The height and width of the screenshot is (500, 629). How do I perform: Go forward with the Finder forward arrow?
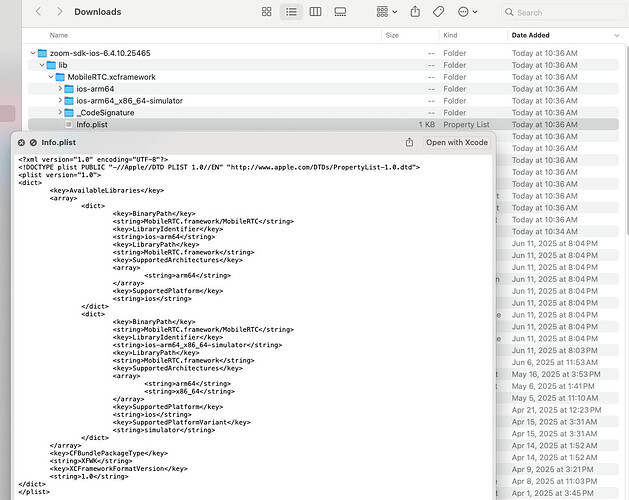pyautogui.click(x=59, y=12)
